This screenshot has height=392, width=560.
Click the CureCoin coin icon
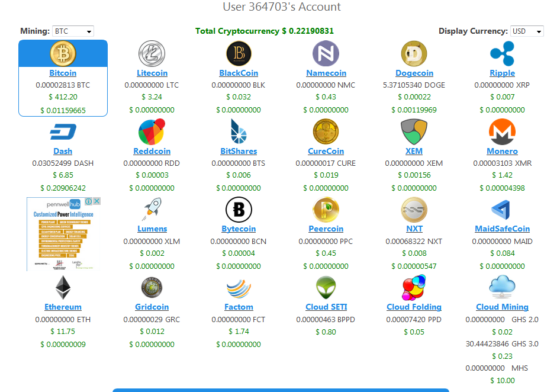pos(326,131)
